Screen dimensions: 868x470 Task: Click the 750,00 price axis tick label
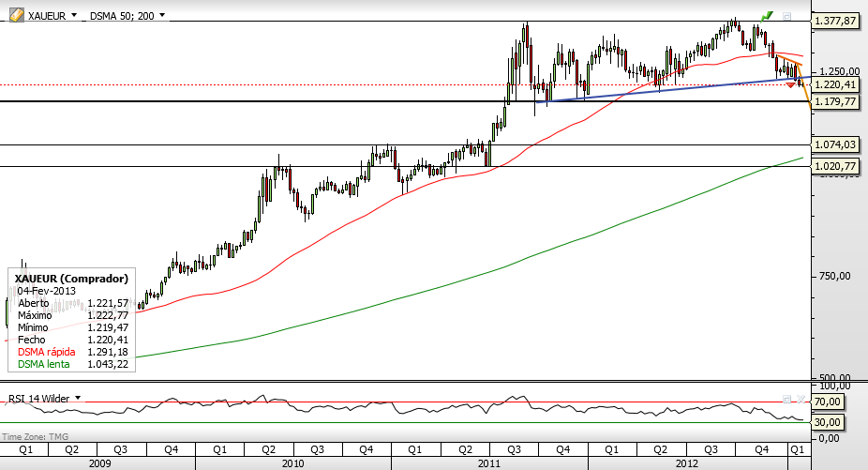click(835, 276)
